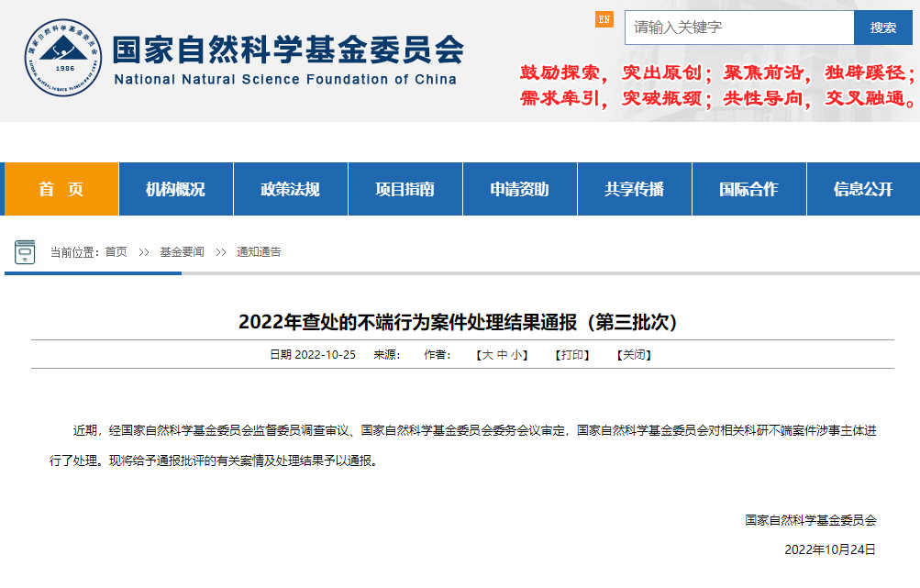Viewport: 920px width, 588px height.
Task: Click the 来源: label
Action: (x=387, y=354)
